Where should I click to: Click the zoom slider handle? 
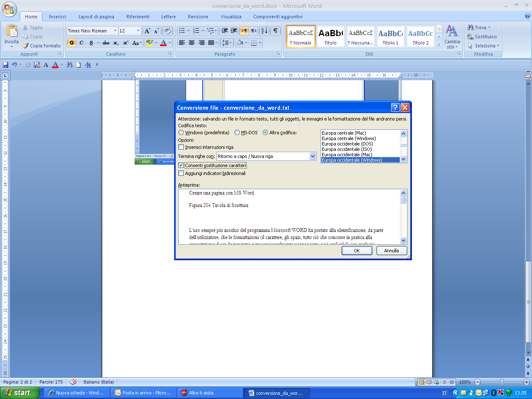pos(502,382)
